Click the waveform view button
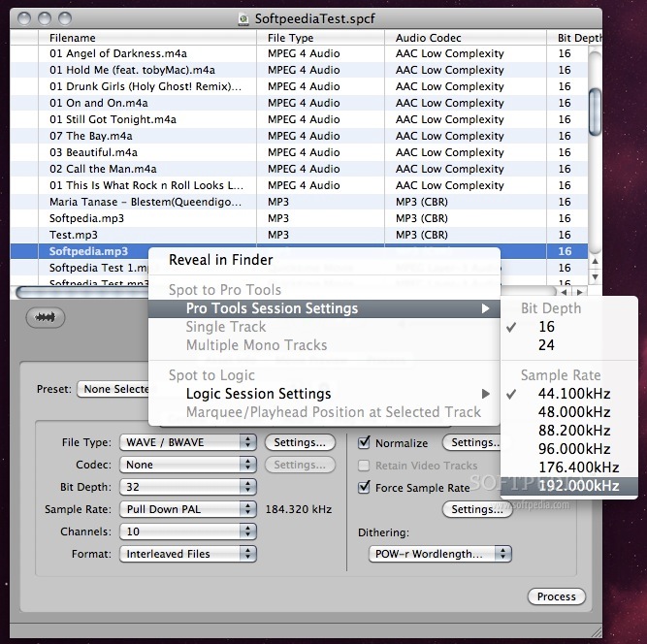The image size is (647, 644). click(46, 317)
